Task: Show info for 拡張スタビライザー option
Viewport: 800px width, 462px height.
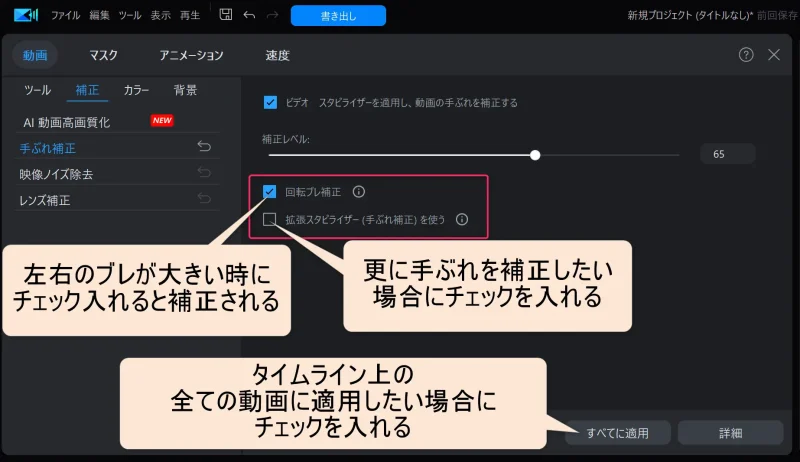Action: (462, 219)
